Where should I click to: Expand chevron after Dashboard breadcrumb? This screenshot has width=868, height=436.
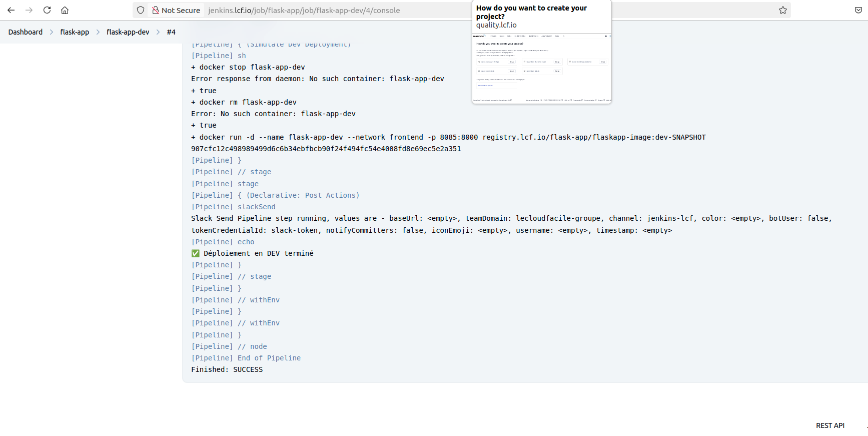tap(52, 32)
